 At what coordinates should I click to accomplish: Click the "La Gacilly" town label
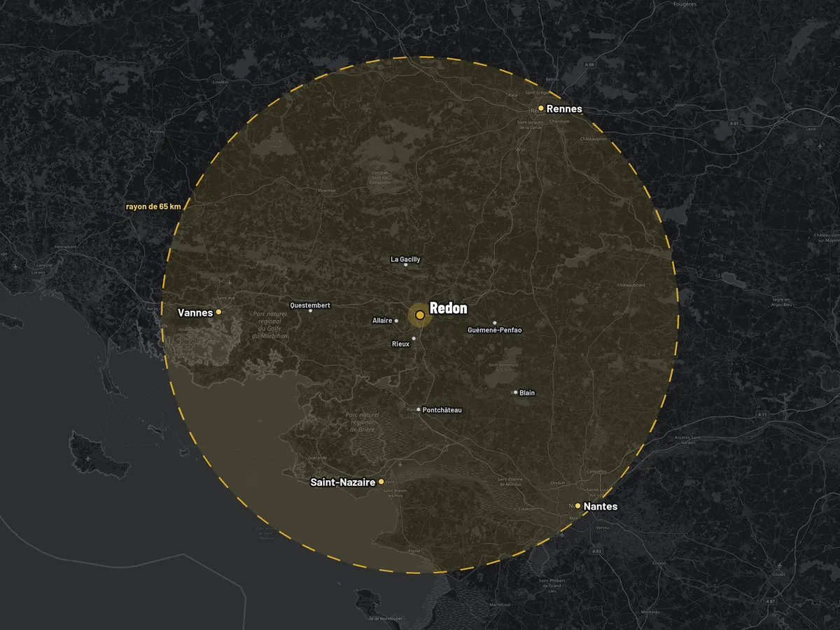pos(405,259)
